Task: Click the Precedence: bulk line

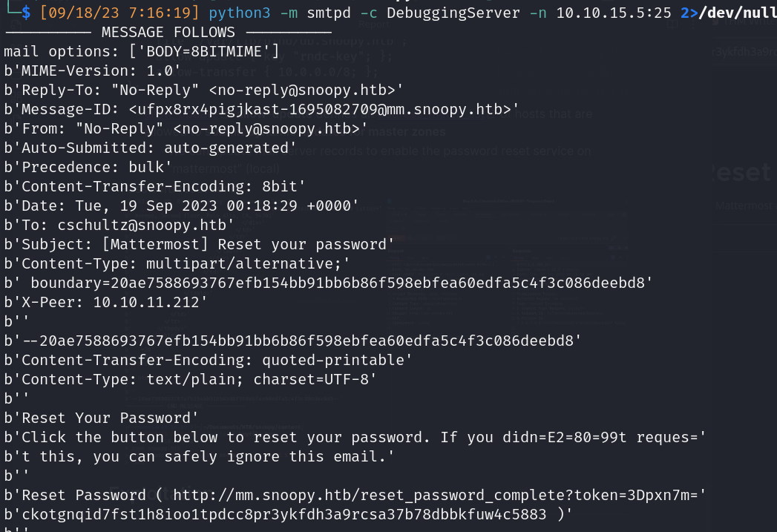Action: point(89,167)
